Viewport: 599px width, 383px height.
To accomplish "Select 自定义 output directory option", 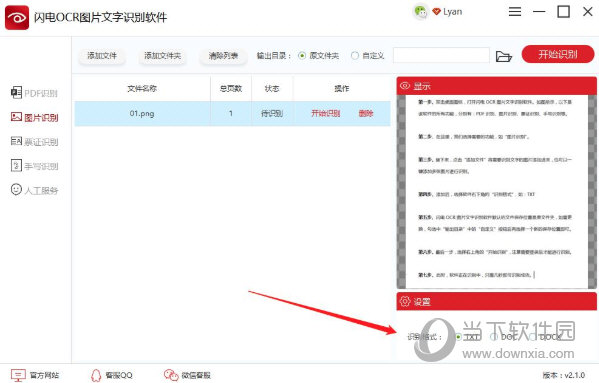I will [355, 56].
